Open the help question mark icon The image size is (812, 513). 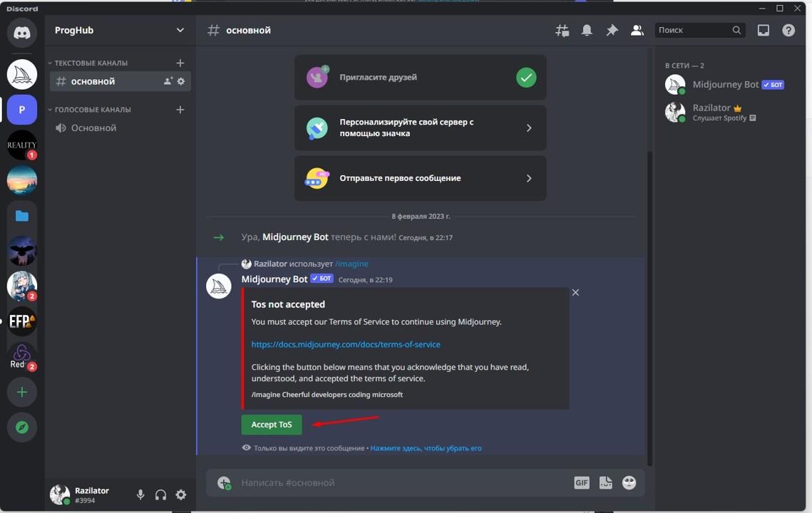[788, 31]
